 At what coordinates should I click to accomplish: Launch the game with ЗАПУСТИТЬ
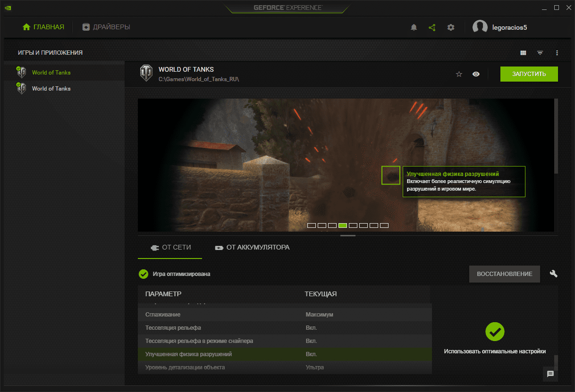pyautogui.click(x=529, y=74)
